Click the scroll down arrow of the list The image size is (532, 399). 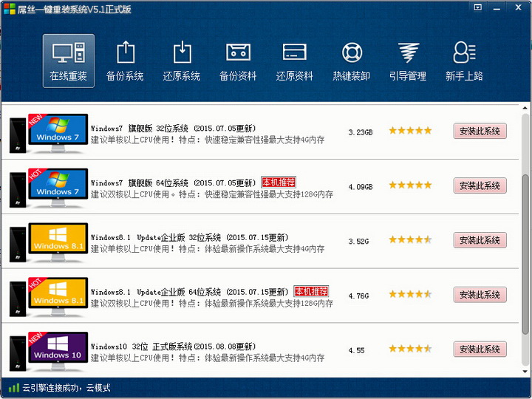(525, 372)
